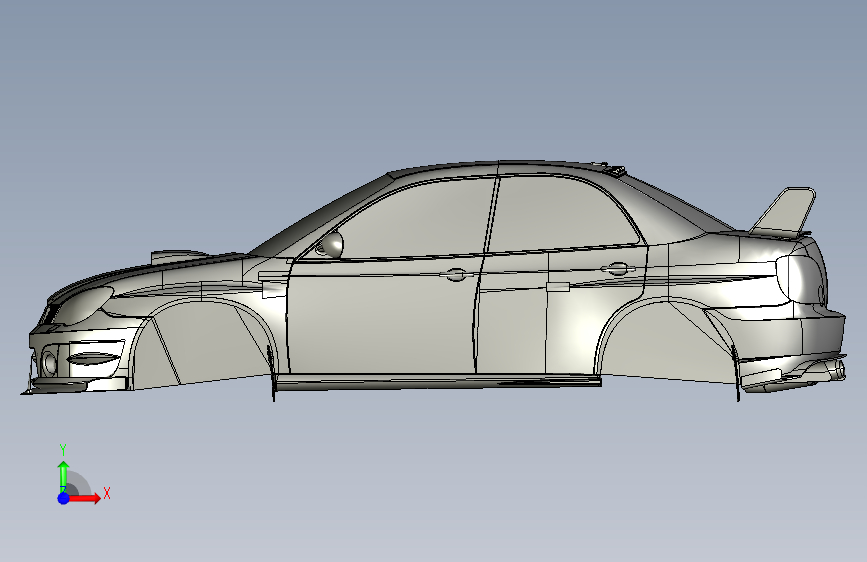Select the rear spoiler wing of the car
This screenshot has width=867, height=562.
pyautogui.click(x=784, y=211)
